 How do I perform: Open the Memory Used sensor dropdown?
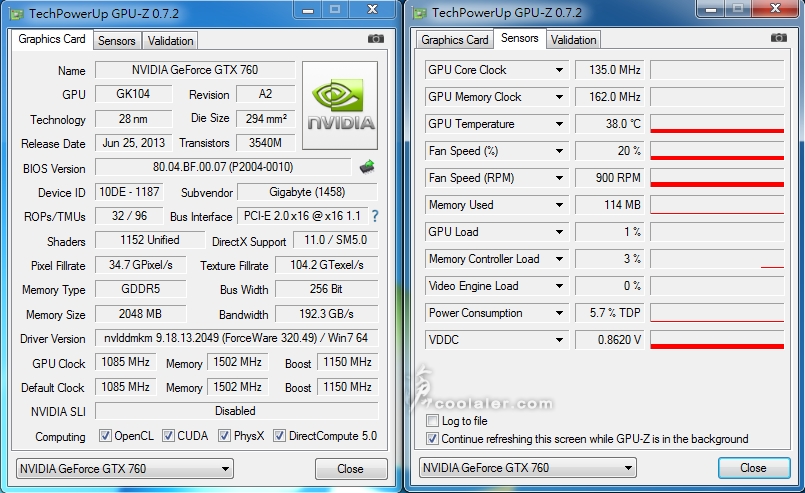559,205
